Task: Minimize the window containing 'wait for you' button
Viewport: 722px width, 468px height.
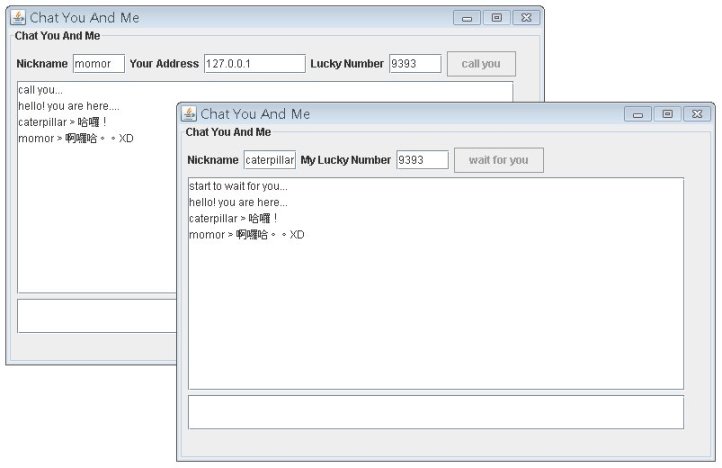Action: pyautogui.click(x=638, y=114)
